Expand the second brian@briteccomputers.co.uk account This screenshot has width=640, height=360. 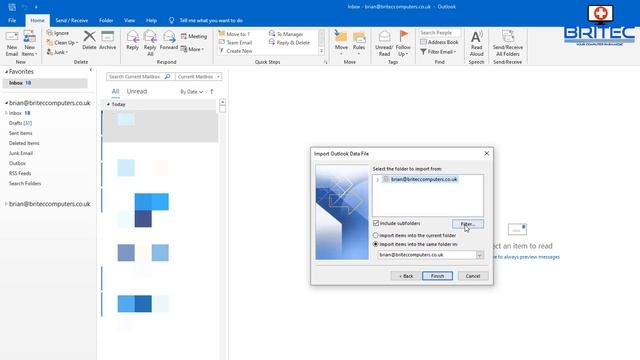pos(6,204)
